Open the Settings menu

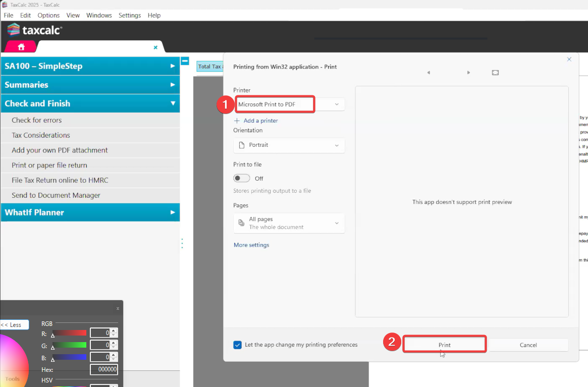[x=130, y=15]
